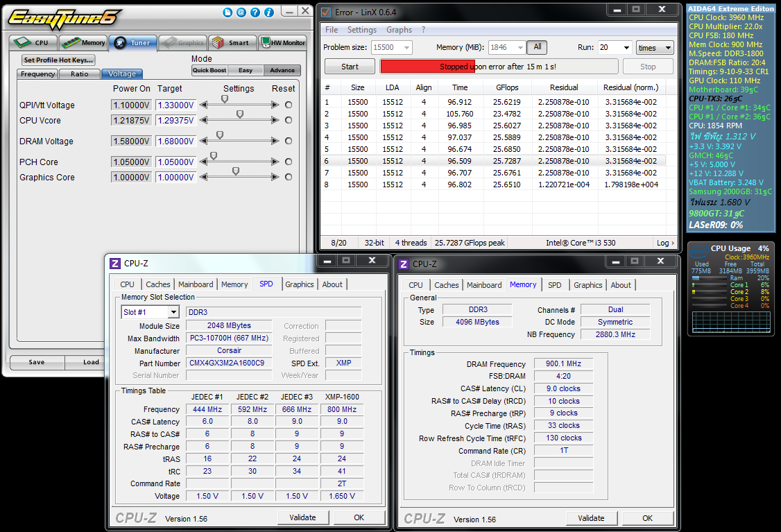This screenshot has height=532, width=781.
Task: Switch to the Frequency sub-tab in Tuner
Action: [x=37, y=74]
